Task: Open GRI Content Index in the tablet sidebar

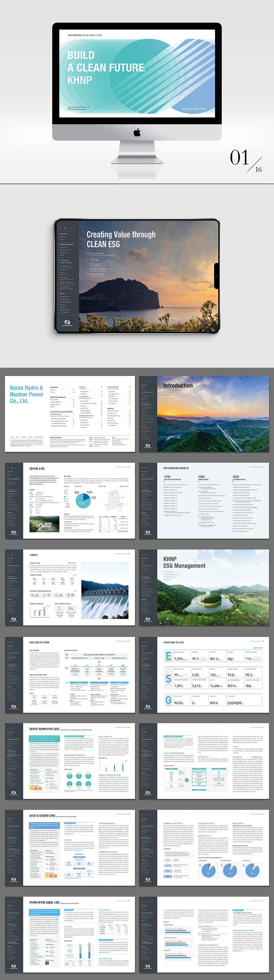Action: tap(64, 299)
